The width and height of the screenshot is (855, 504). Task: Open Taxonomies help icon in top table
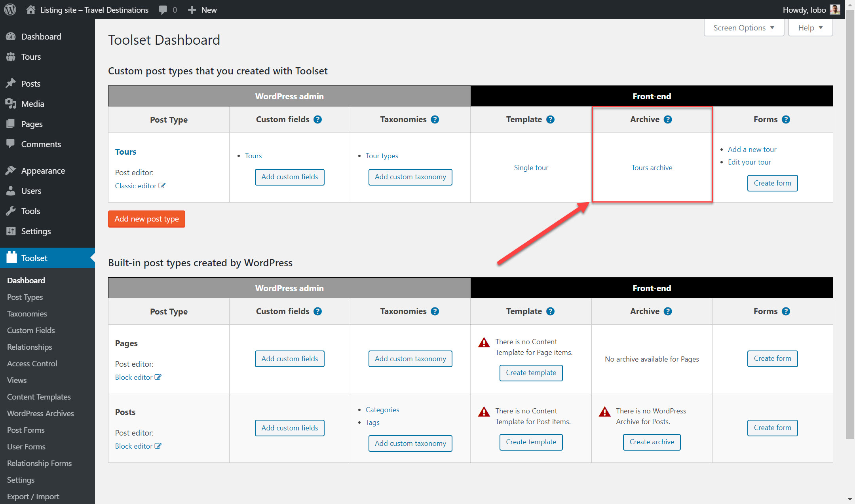[435, 119]
